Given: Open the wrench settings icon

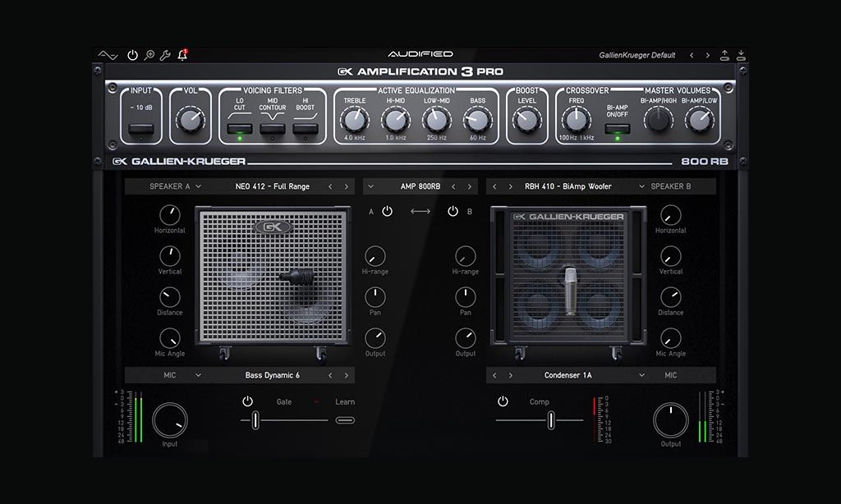Looking at the screenshot, I should [x=165, y=55].
